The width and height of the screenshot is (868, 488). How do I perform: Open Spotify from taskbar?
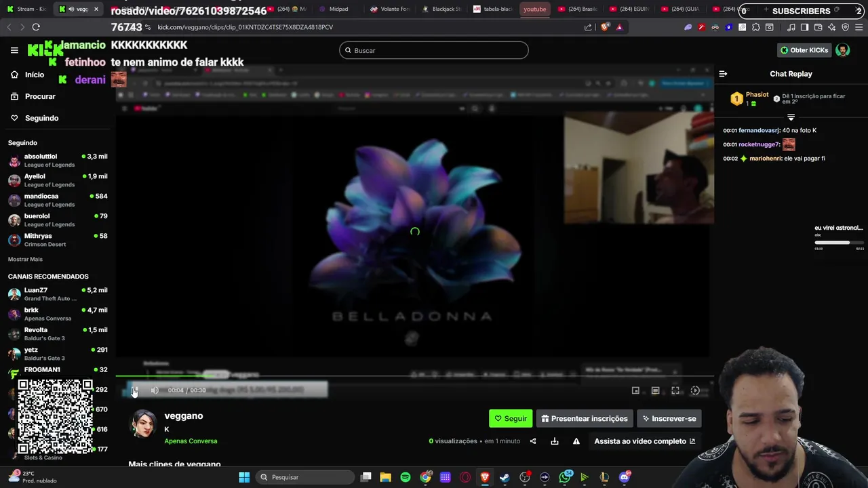406,477
